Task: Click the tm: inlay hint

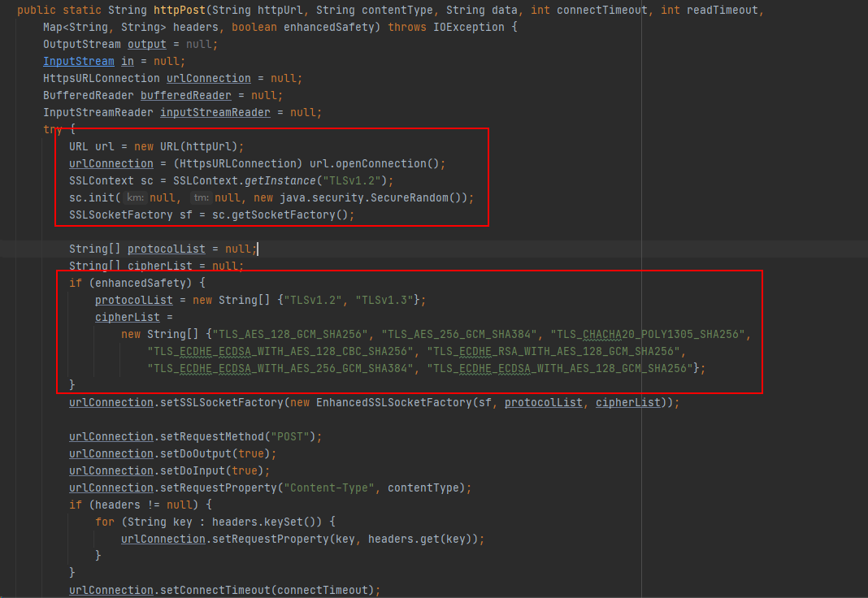Action: pos(201,197)
